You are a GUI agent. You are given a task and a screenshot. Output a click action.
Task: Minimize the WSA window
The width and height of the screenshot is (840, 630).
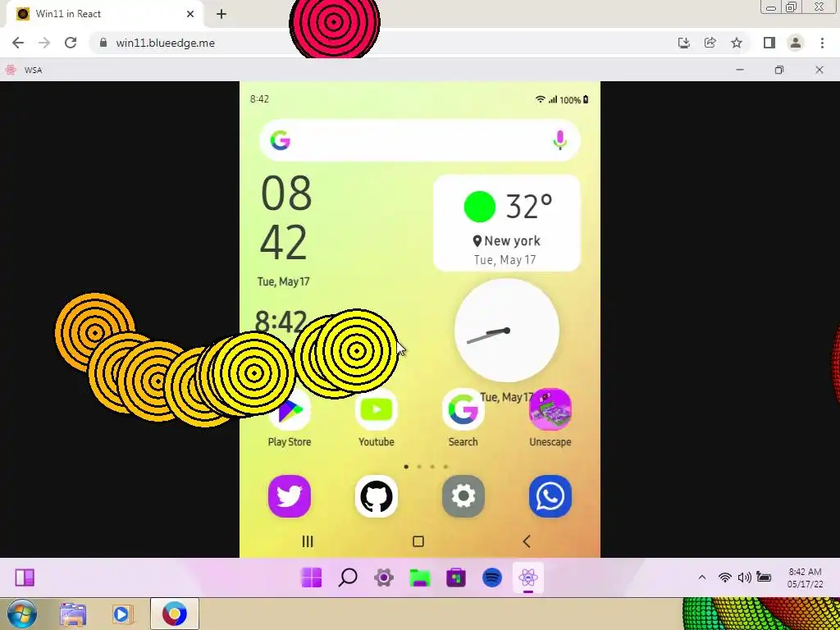tap(740, 70)
